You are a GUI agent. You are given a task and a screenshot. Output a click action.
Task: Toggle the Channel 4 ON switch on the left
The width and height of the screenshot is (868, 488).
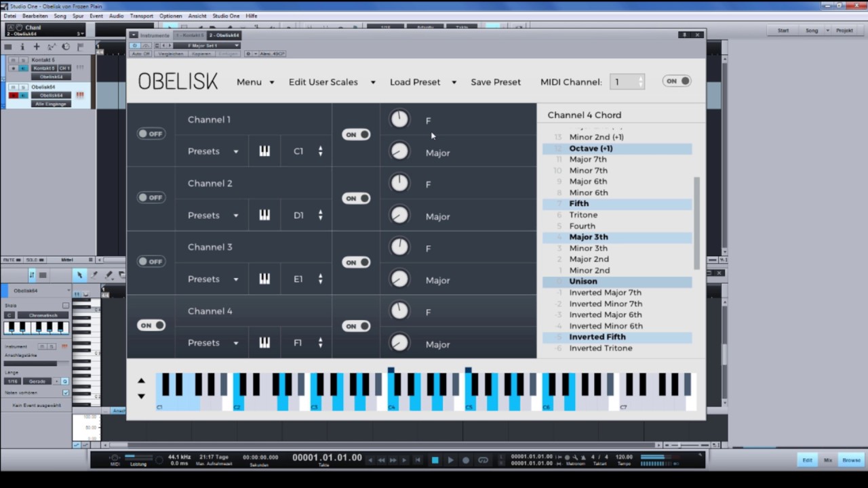151,325
